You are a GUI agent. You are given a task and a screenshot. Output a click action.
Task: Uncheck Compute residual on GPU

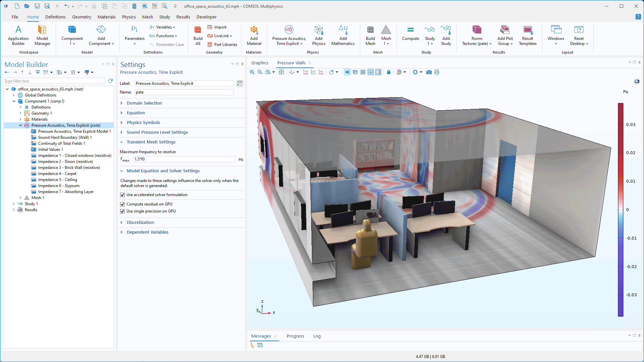(x=122, y=204)
